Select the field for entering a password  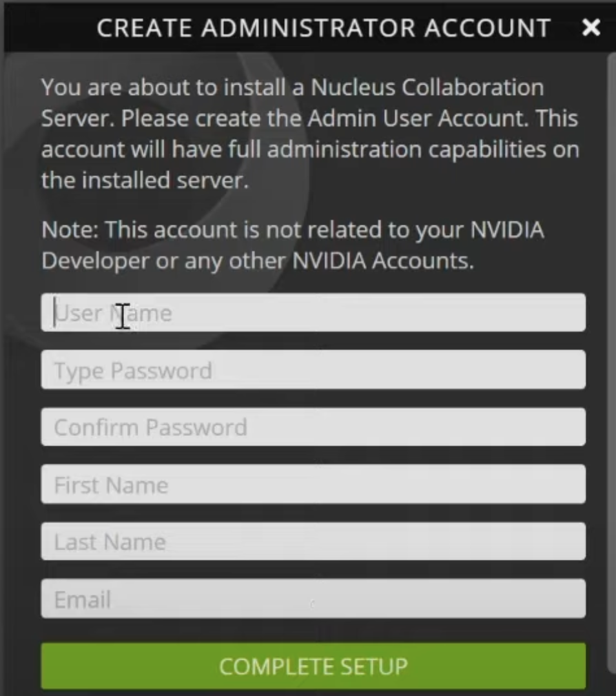pyautogui.click(x=313, y=370)
